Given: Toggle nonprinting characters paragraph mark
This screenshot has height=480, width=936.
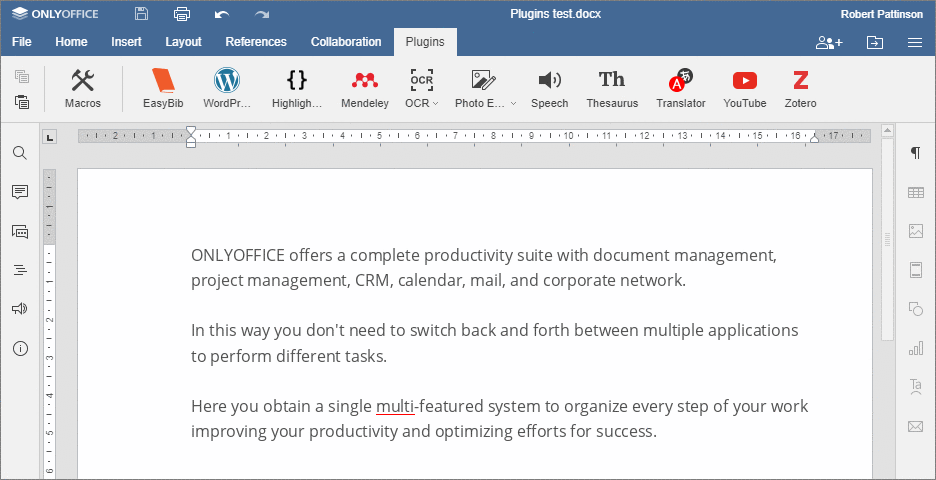Looking at the screenshot, I should 915,153.
